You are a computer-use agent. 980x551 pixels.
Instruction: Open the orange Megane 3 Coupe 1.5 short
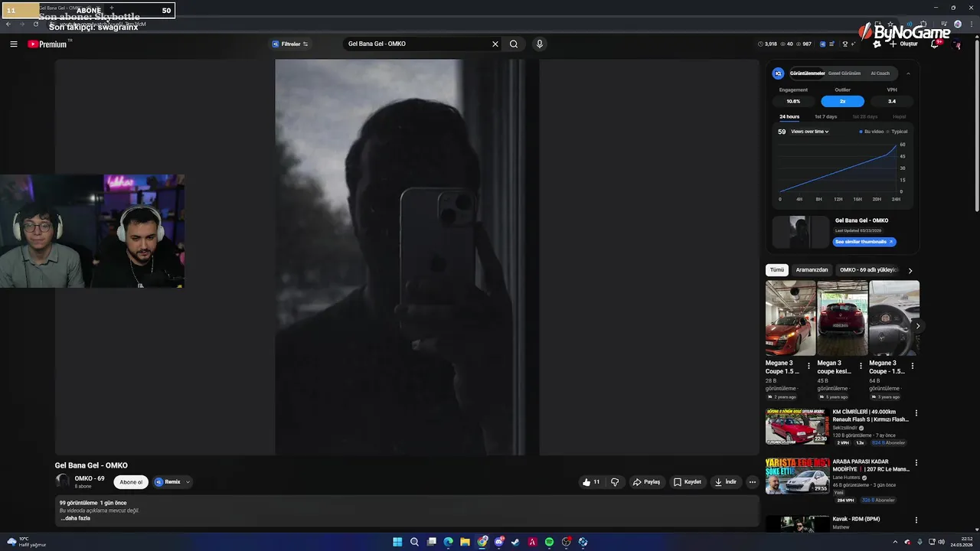tap(790, 318)
